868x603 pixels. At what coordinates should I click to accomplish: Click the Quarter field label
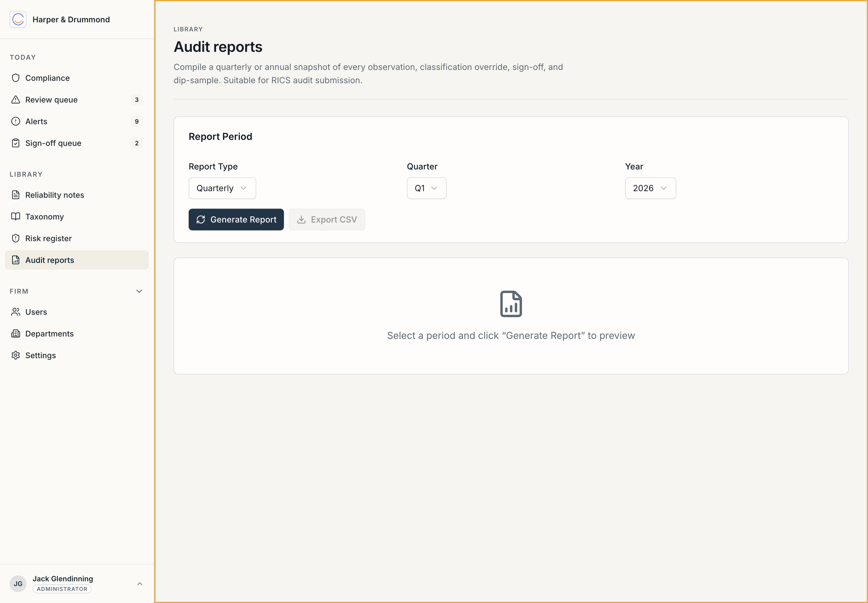tap(422, 167)
